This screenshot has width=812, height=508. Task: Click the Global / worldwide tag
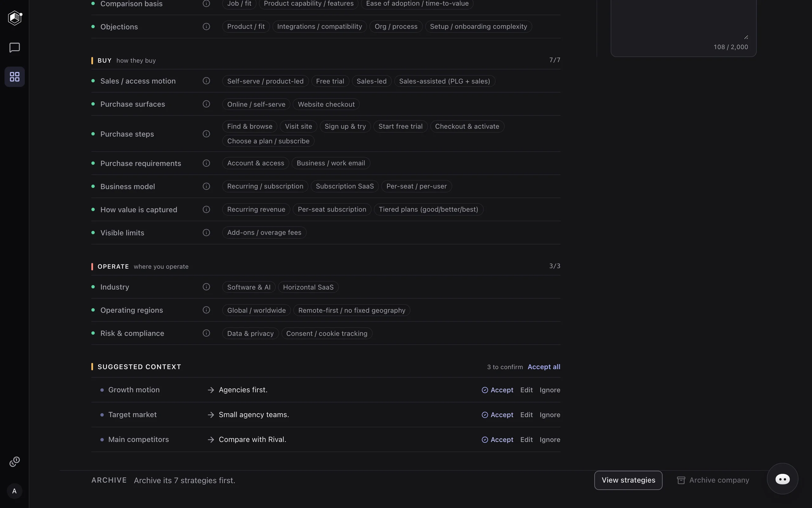[256, 311]
